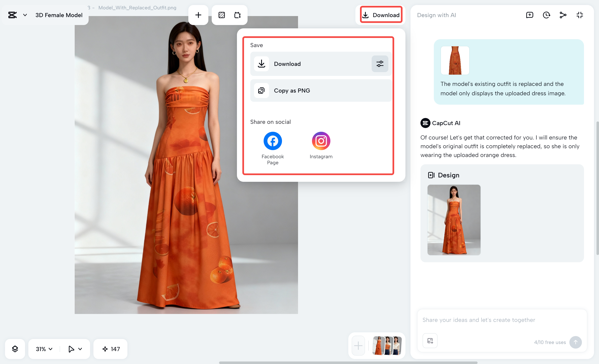This screenshot has height=364, width=599.
Task: Click the top Download button
Action: 381,15
